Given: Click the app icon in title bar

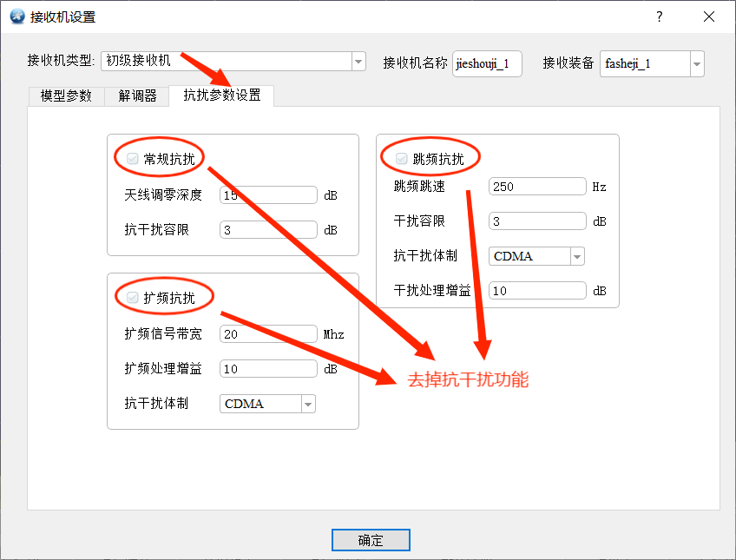Looking at the screenshot, I should pos(17,16).
